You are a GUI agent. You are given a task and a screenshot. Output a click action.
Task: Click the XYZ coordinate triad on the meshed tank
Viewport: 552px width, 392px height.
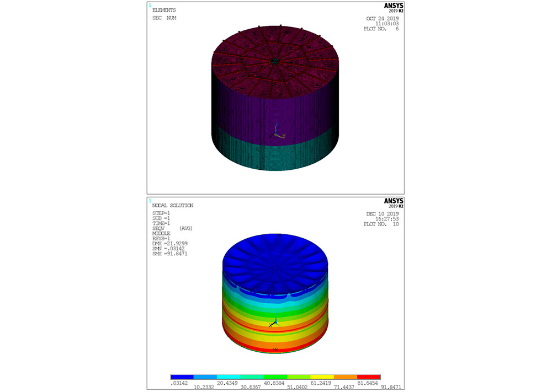(x=279, y=131)
